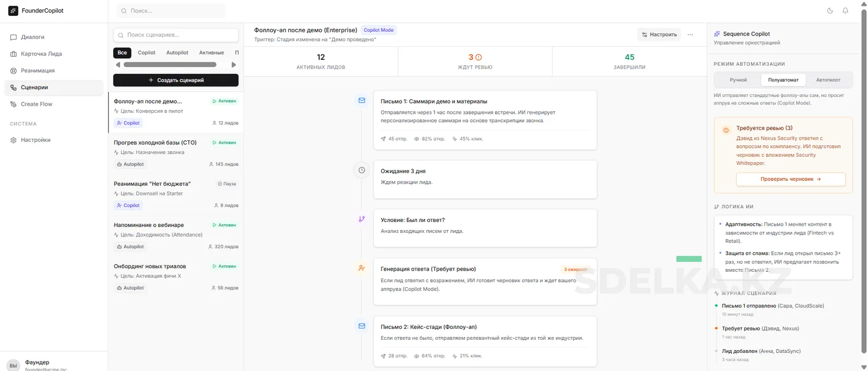The height and width of the screenshot is (371, 868).
Task: Click Создать сценарий button
Action: (x=176, y=80)
